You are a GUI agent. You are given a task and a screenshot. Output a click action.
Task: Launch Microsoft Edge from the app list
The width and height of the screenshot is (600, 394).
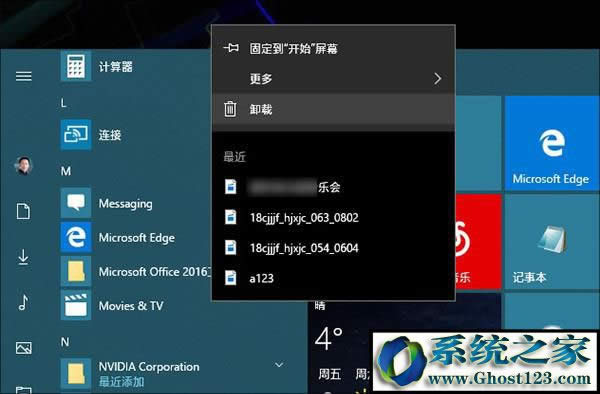pyautogui.click(x=76, y=237)
